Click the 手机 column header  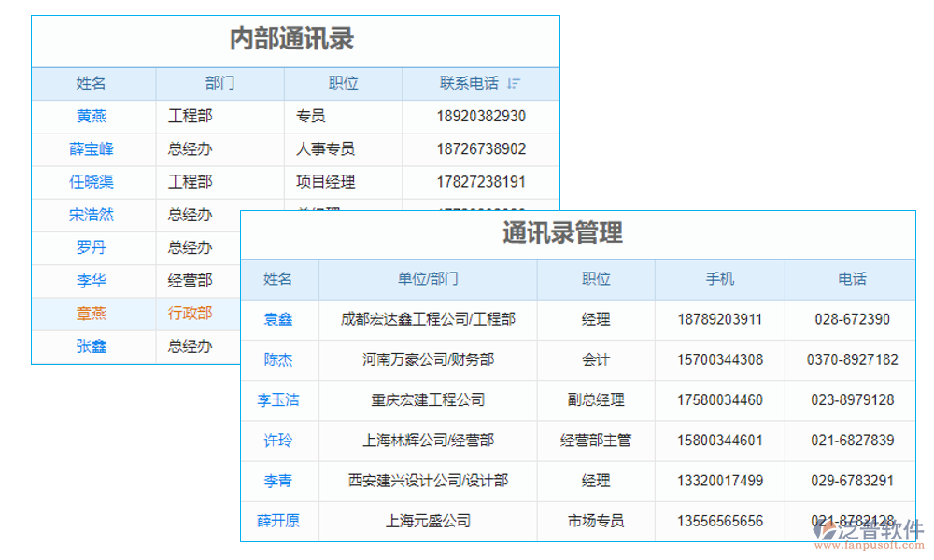(722, 279)
